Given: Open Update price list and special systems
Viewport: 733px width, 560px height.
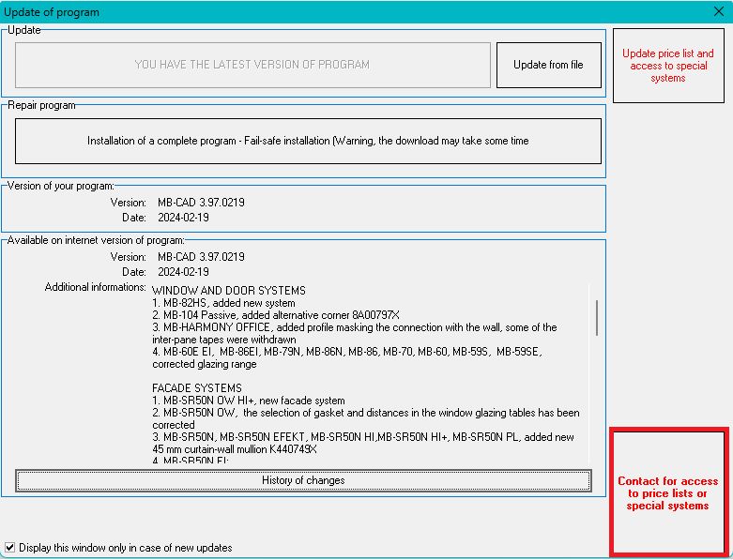Looking at the screenshot, I should (x=667, y=66).
